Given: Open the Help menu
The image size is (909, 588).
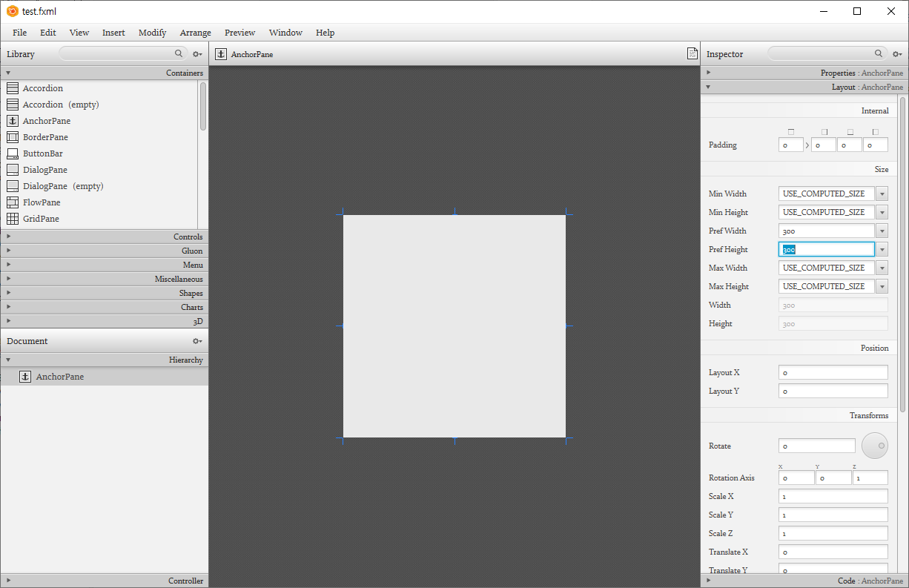Looking at the screenshot, I should (325, 33).
